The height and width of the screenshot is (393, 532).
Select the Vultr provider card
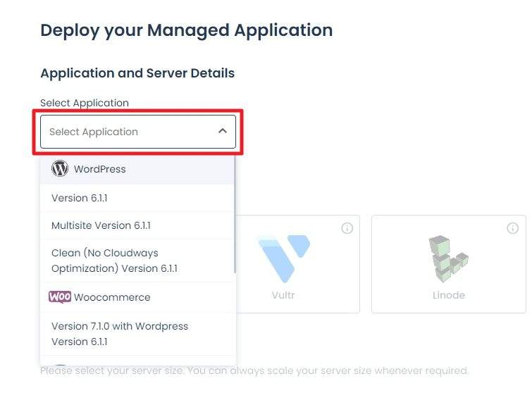(x=298, y=264)
